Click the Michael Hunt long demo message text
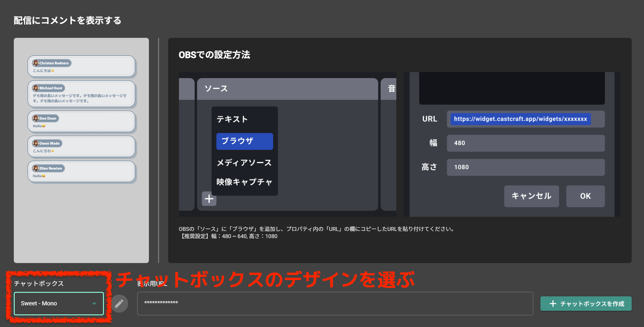The width and height of the screenshot is (644, 327). pyautogui.click(x=80, y=98)
